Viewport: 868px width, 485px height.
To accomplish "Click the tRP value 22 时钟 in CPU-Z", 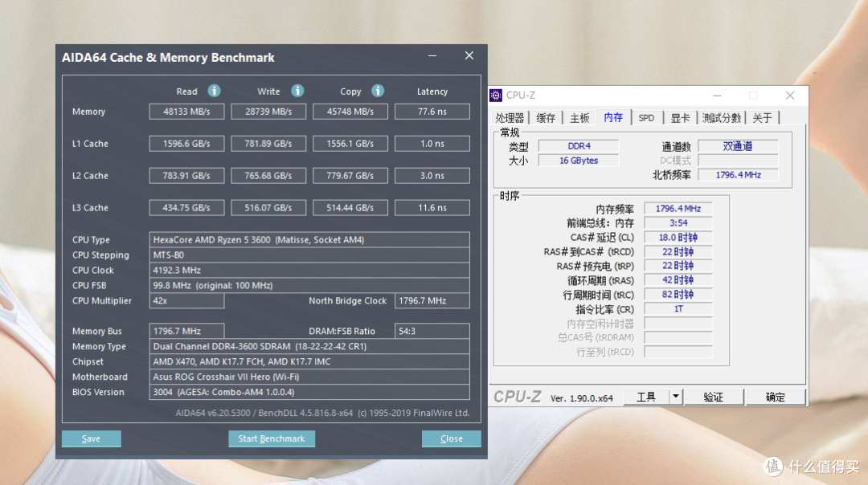I will tap(678, 266).
